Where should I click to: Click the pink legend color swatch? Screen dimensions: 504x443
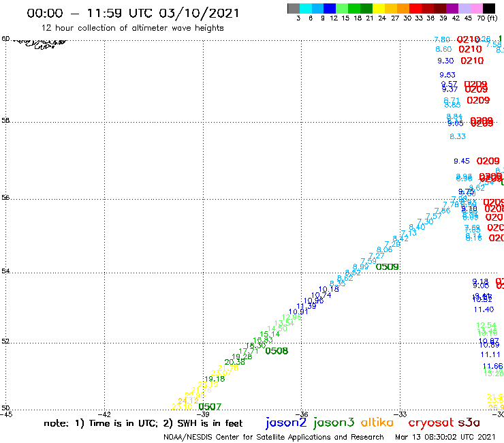point(476,8)
